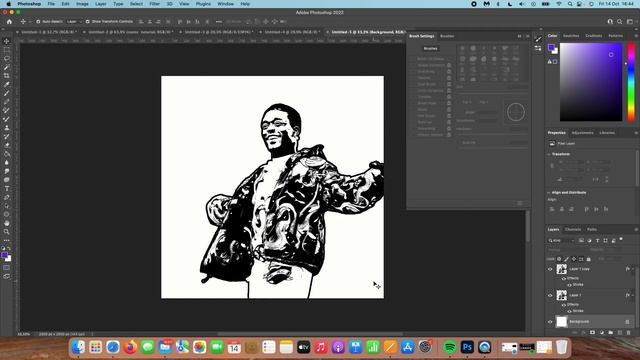Open the Window menu
The image size is (640, 360).
click(225, 4)
